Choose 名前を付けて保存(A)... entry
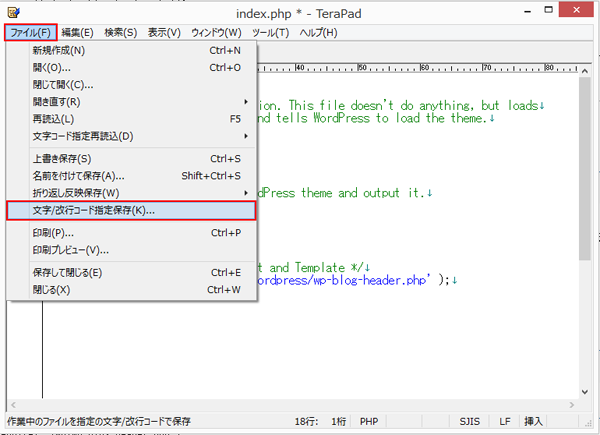 tap(131, 176)
